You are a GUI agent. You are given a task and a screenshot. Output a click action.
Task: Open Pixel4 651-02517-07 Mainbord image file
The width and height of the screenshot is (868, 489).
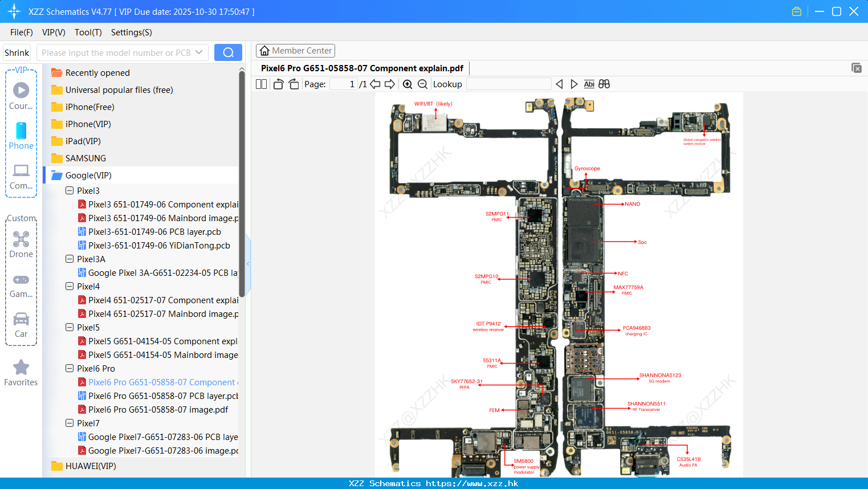tap(158, 313)
